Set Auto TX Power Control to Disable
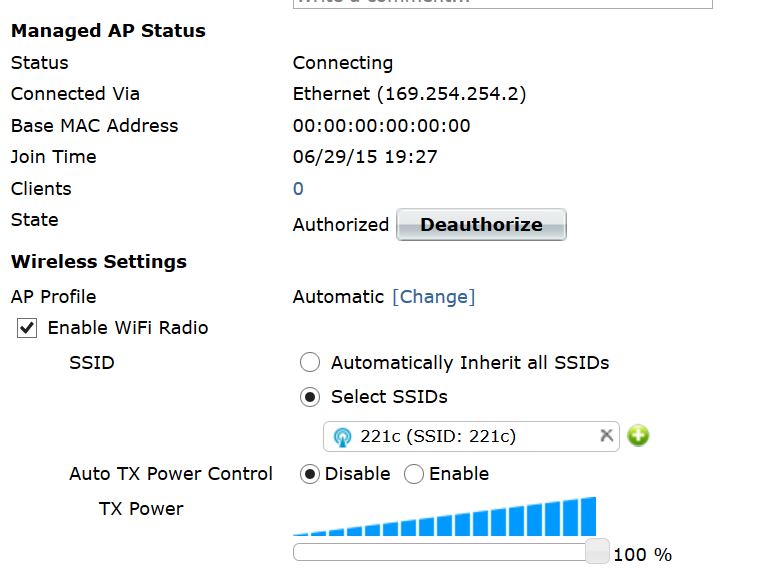780x575 pixels. pos(310,474)
